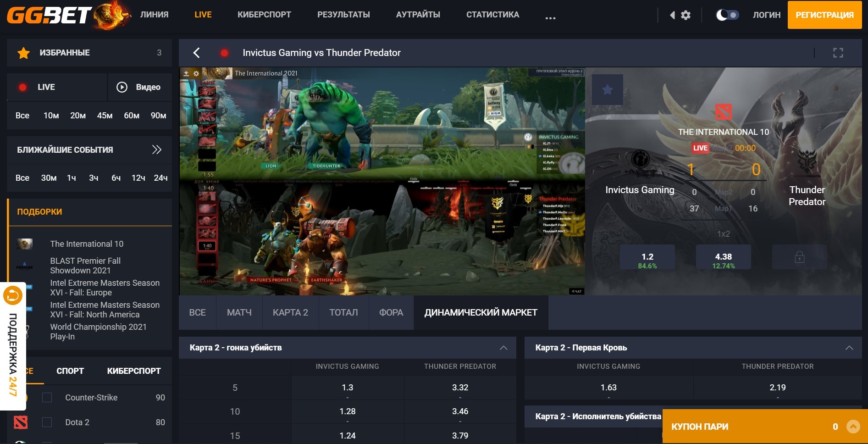This screenshot has height=444, width=868.
Task: Click the РЕГИСТРАЦИЯ button
Action: coord(824,15)
